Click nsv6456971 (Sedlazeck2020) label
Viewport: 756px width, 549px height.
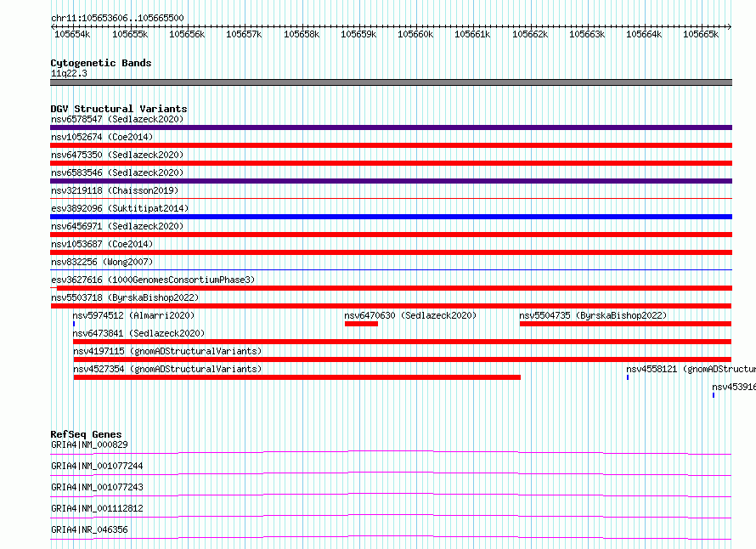[117, 226]
